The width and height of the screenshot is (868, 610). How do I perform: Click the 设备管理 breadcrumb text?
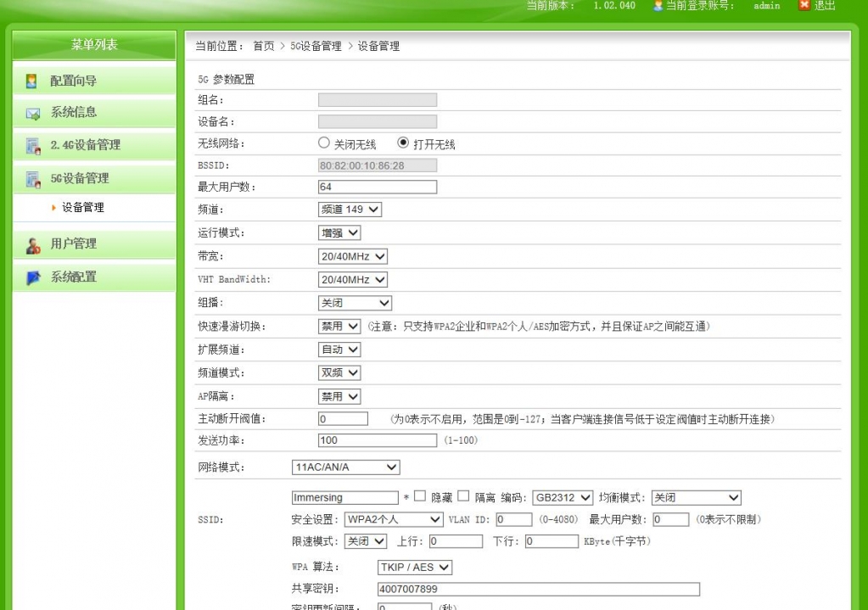[378, 46]
